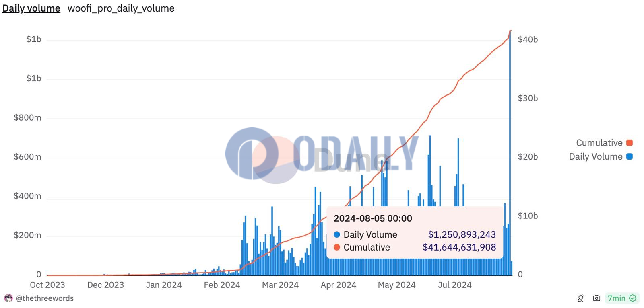
Task: Click the Mar 2024 axis label
Action: pos(281,285)
